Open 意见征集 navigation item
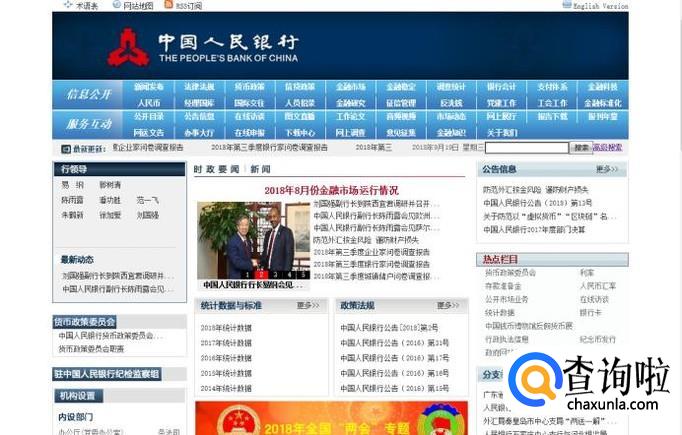Viewport: 682px width, 435px height. 401,133
